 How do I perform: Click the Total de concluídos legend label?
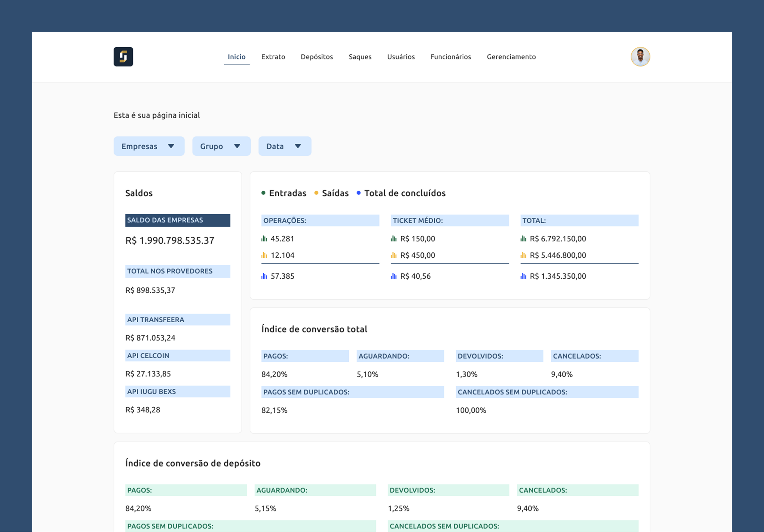tap(405, 193)
